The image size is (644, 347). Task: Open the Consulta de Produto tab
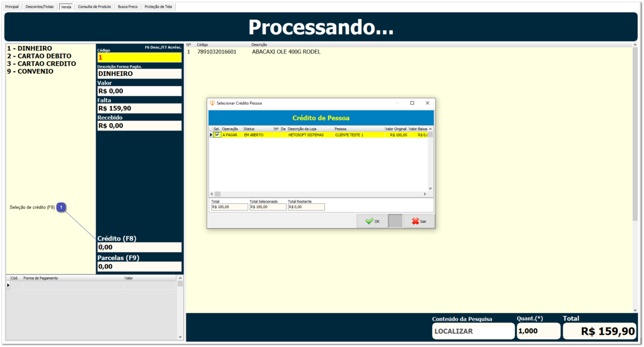click(x=94, y=7)
